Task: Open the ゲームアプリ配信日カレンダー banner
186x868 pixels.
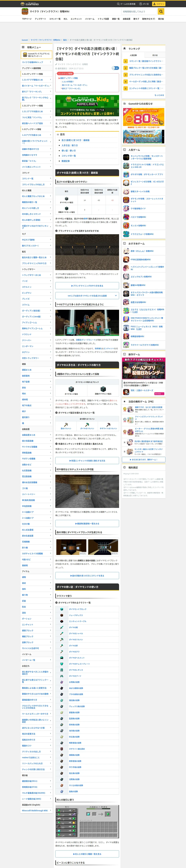Action: 144,368
